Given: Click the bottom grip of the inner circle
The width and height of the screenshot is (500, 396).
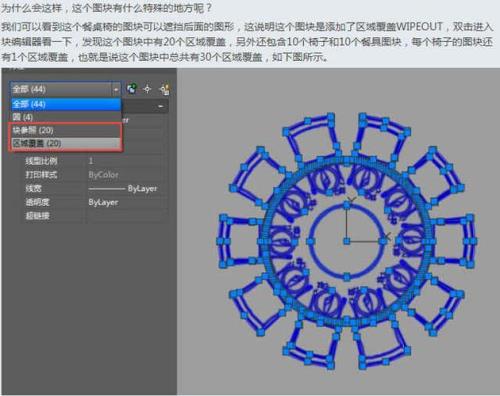Looking at the screenshot, I should [x=347, y=277].
